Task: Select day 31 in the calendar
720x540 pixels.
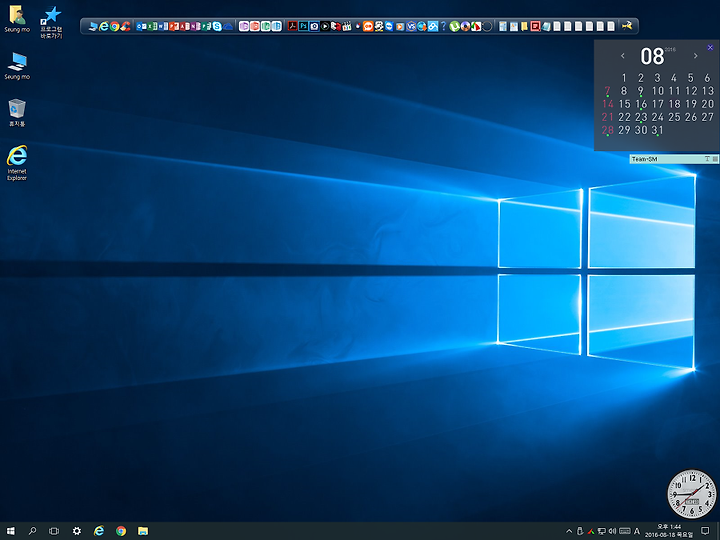Action: pyautogui.click(x=658, y=130)
